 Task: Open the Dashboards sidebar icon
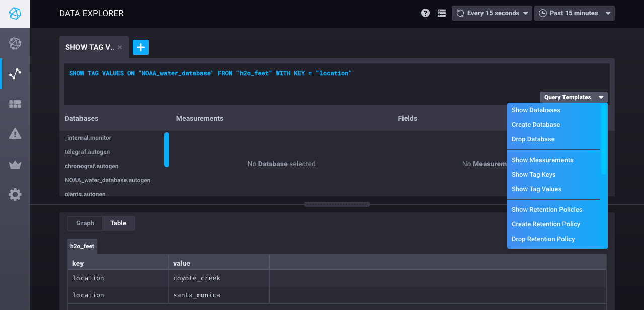pos(15,104)
